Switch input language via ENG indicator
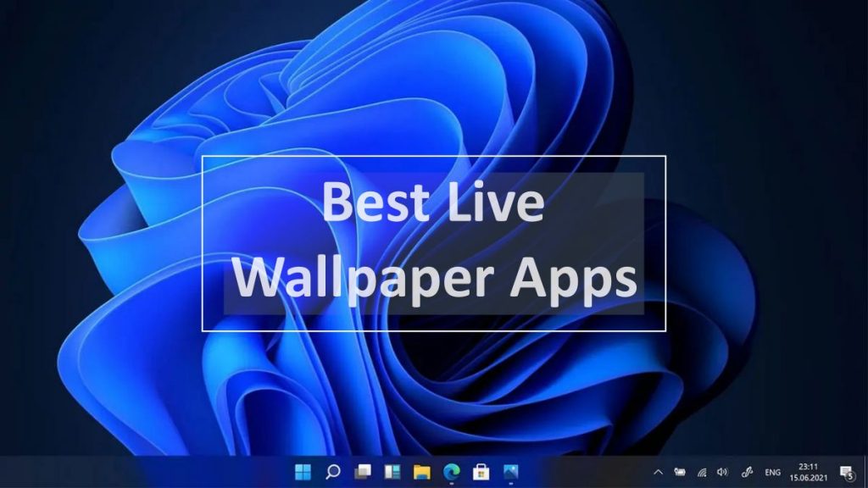This screenshot has height=488, width=868. point(773,473)
